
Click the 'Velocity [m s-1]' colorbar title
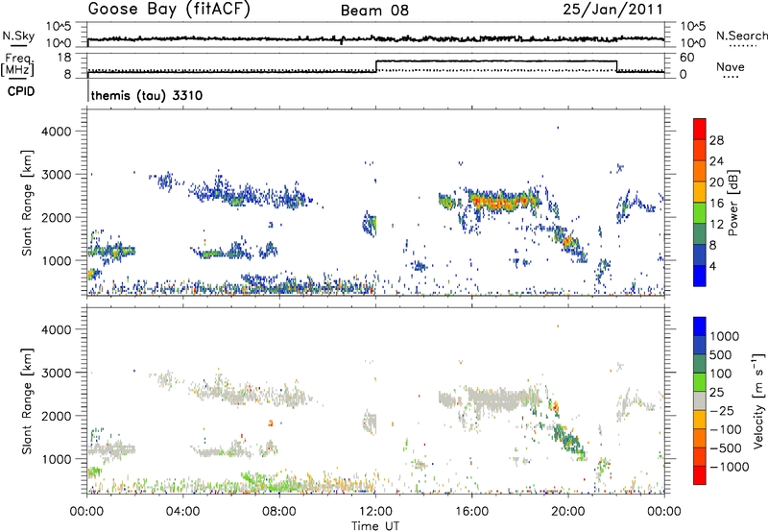tap(758, 400)
